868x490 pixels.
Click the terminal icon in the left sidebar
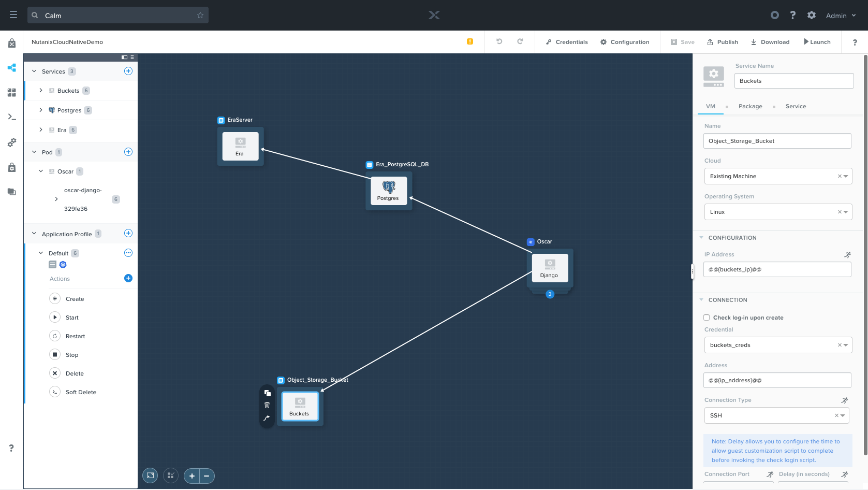[11, 117]
